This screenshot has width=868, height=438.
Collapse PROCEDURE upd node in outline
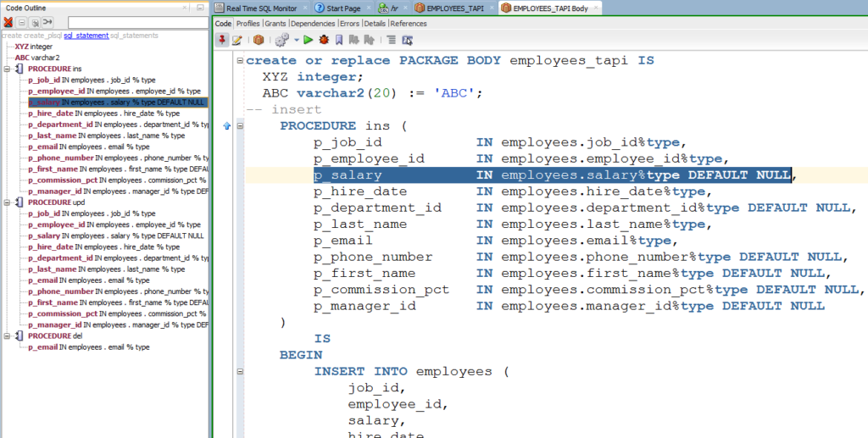coord(8,202)
